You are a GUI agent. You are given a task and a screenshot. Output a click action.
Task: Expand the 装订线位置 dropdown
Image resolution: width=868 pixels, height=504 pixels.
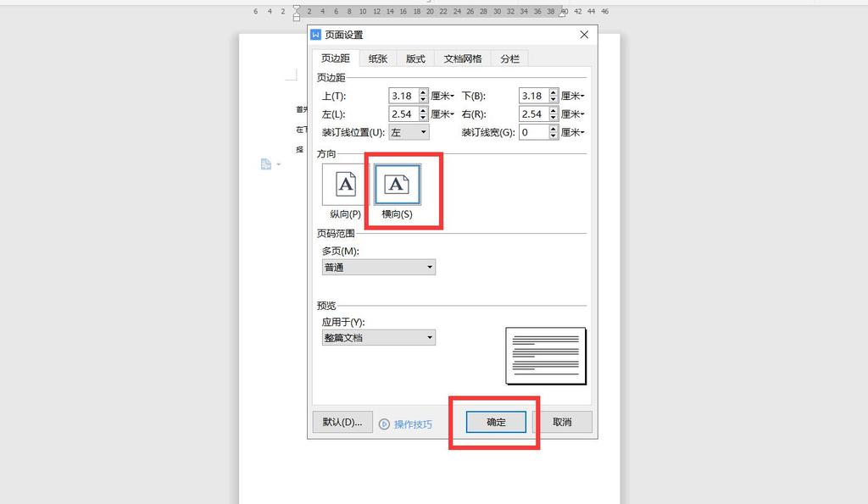coord(409,132)
